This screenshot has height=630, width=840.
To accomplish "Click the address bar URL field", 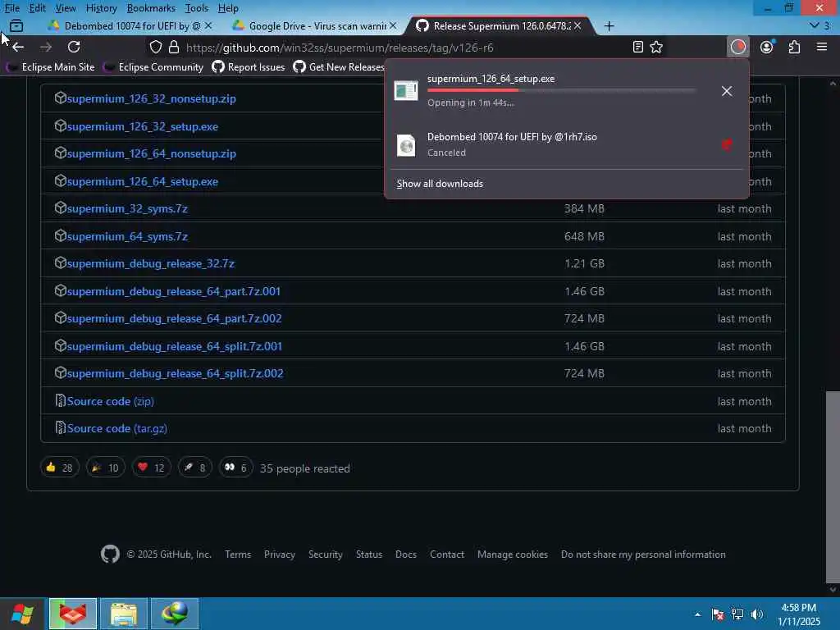I will tap(407, 47).
